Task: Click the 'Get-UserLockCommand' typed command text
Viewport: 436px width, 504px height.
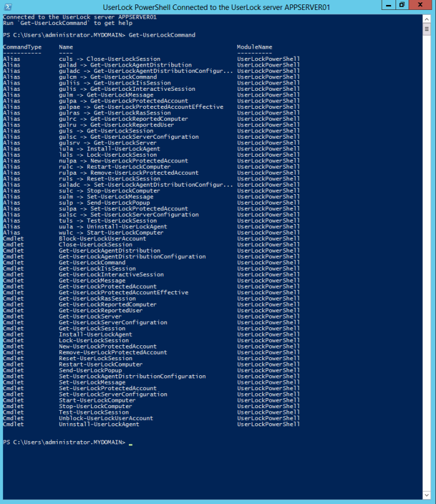Action: pos(162,35)
